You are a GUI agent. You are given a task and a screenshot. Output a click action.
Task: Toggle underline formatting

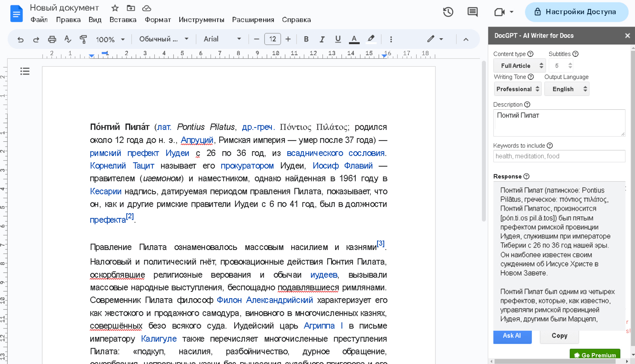tap(338, 39)
